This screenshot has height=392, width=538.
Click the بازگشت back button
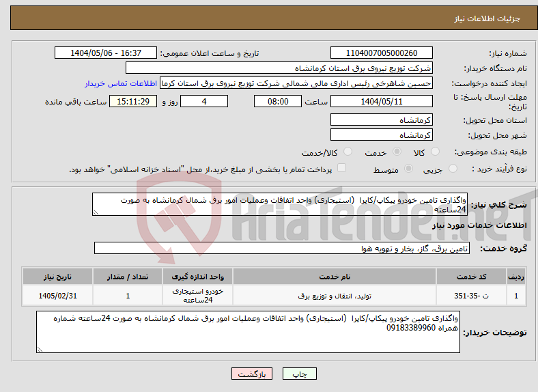pos(252,374)
